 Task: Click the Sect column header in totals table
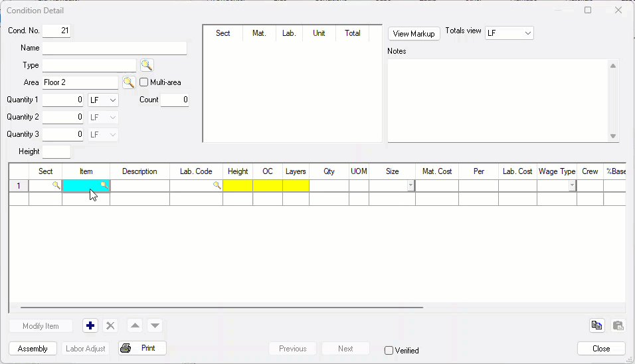click(223, 33)
